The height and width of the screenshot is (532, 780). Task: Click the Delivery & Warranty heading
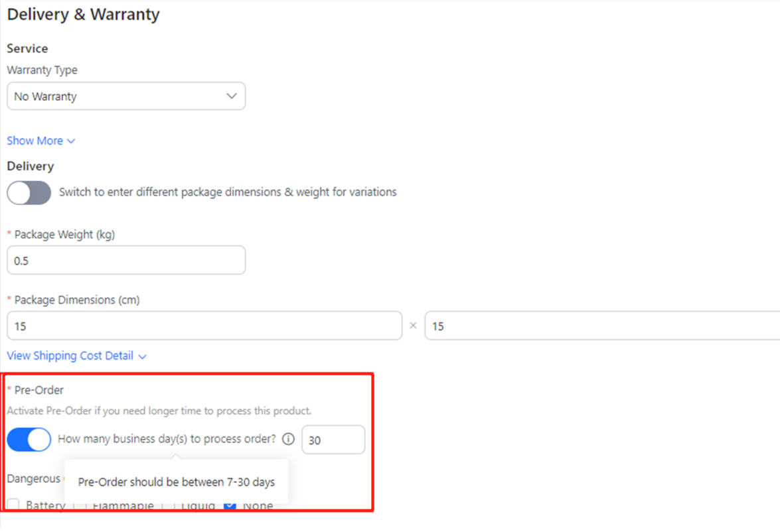84,15
